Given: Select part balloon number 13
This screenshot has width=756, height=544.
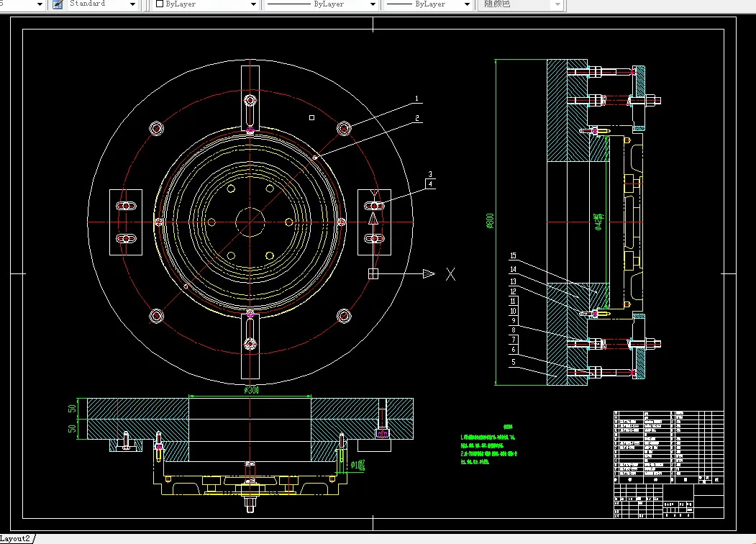Looking at the screenshot, I should point(513,281).
